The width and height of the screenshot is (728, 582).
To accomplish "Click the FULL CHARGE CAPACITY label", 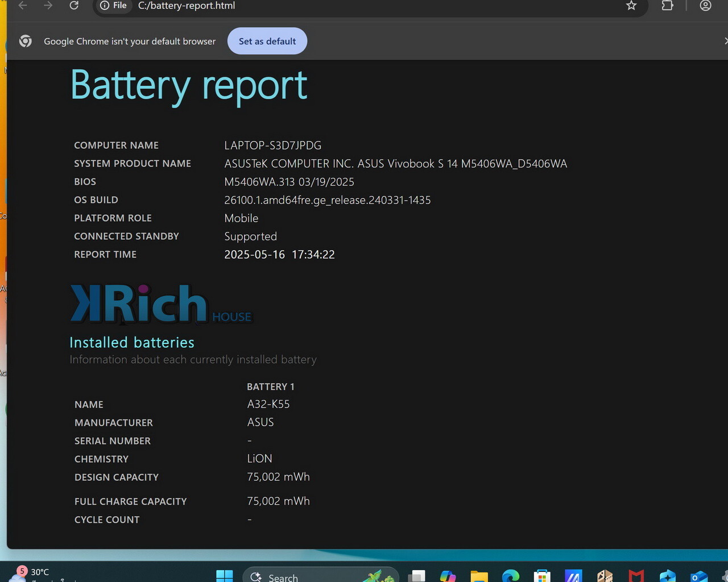I will (x=131, y=501).
